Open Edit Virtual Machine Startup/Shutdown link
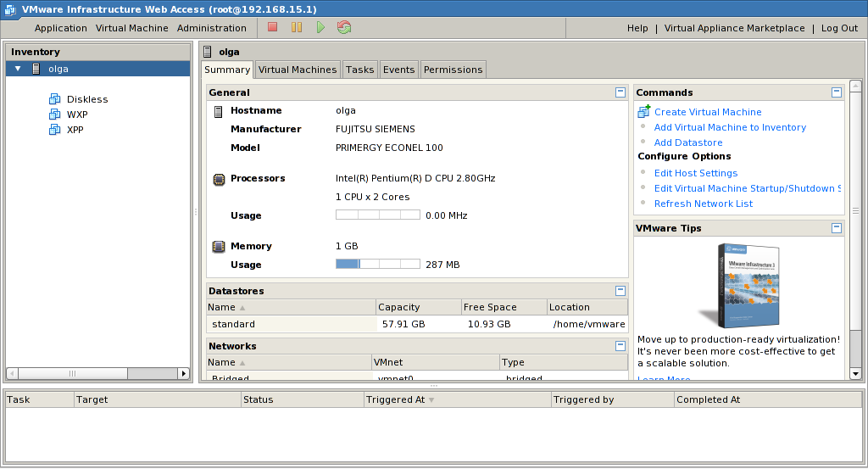Image resolution: width=868 pixels, height=469 pixels. click(748, 188)
